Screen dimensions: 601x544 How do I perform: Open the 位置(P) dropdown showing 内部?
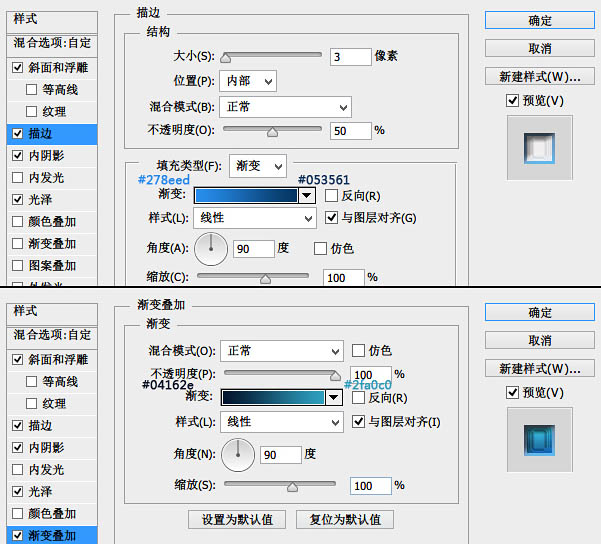coord(248,81)
